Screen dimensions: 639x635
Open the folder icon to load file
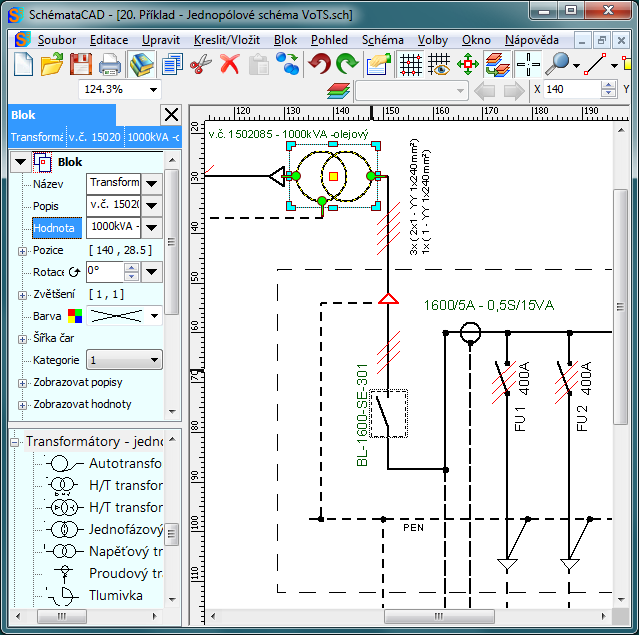(x=52, y=65)
